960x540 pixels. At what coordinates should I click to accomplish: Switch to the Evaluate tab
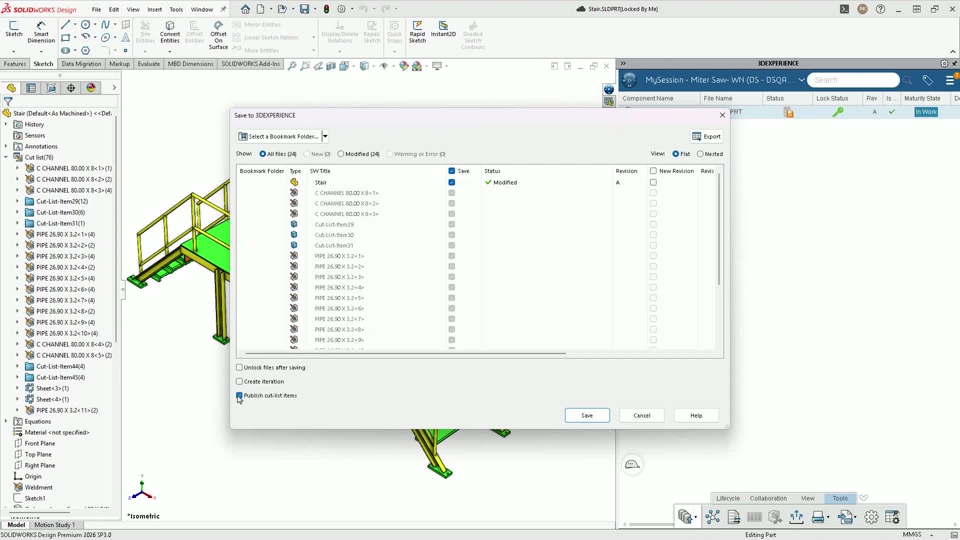point(148,64)
